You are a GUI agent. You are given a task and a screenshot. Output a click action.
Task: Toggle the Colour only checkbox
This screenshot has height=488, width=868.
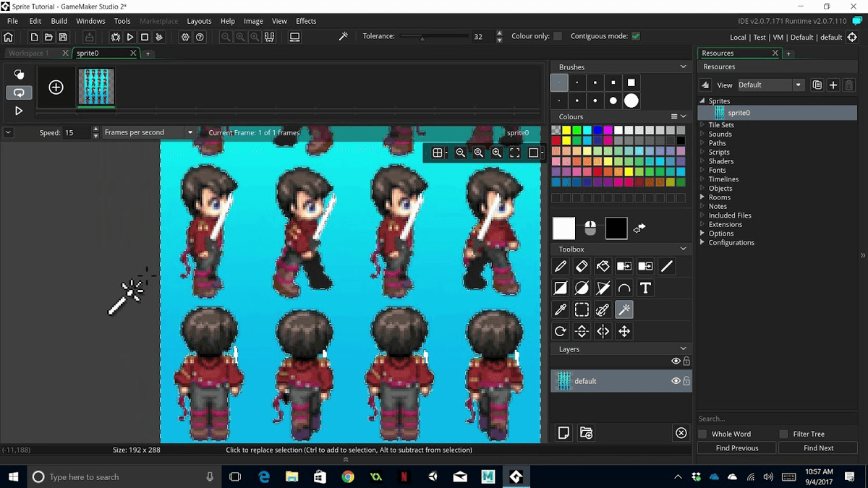[x=558, y=36]
